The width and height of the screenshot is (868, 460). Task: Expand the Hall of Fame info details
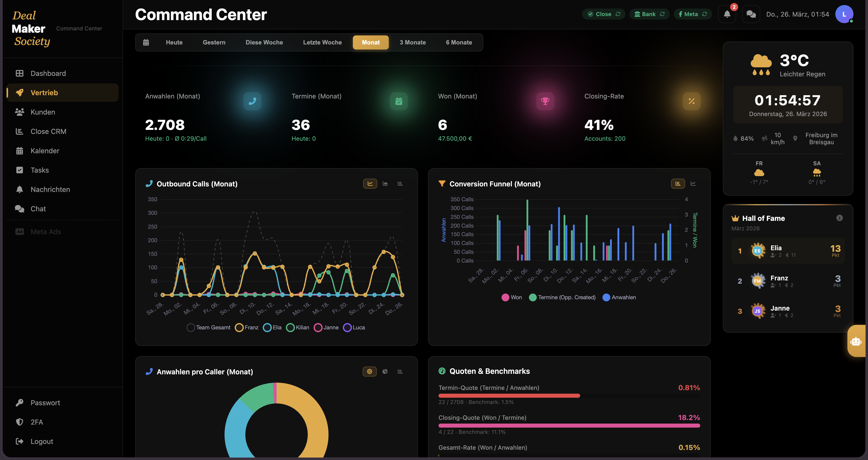(839, 218)
